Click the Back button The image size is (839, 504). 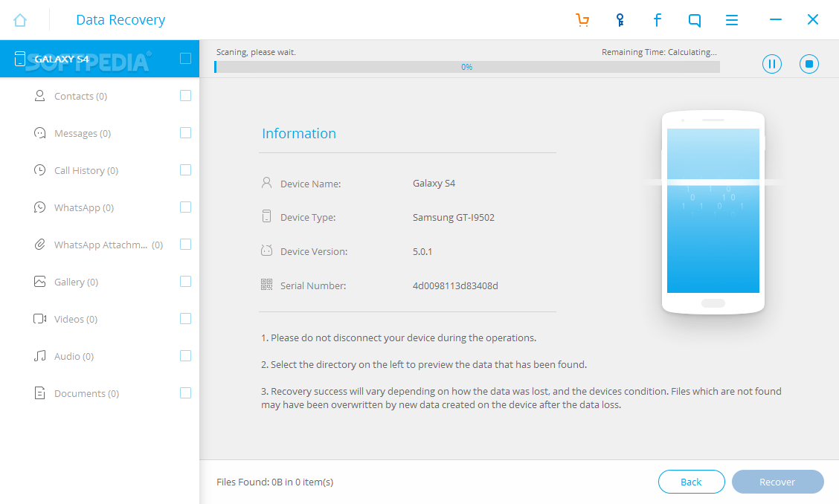691,482
